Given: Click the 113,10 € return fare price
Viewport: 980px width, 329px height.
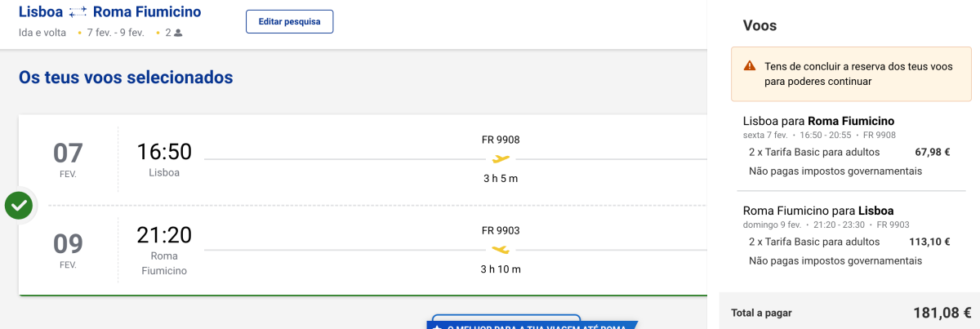Looking at the screenshot, I should (931, 242).
